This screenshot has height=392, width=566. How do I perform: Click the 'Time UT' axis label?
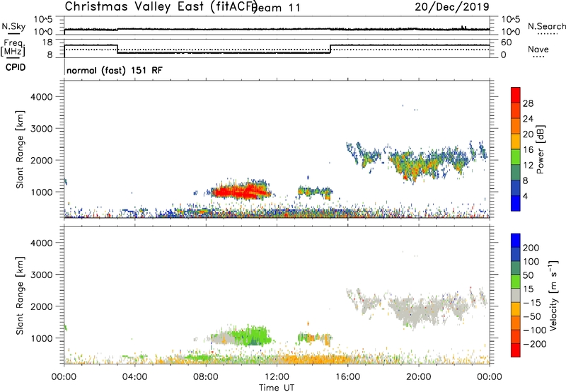point(277,388)
